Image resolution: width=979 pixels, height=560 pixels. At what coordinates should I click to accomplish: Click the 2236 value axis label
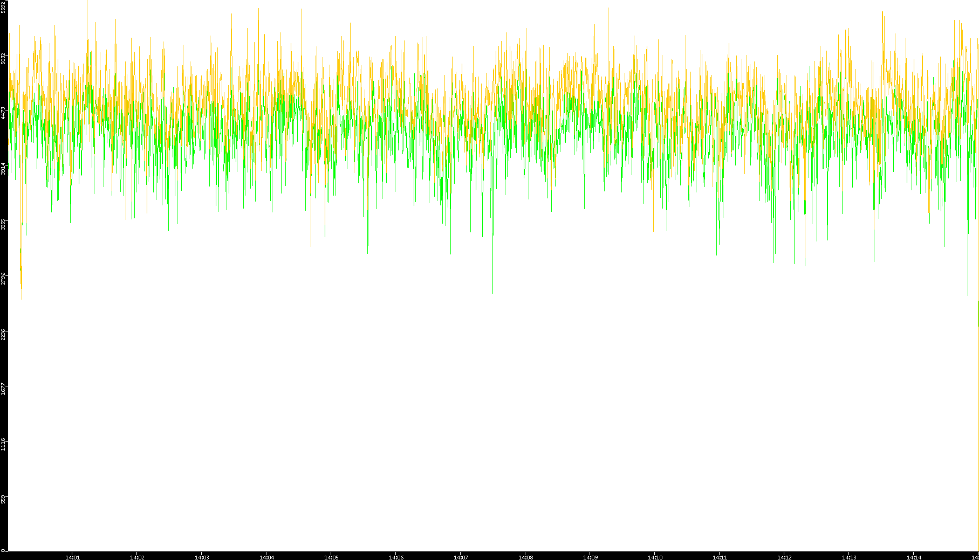click(x=3, y=334)
